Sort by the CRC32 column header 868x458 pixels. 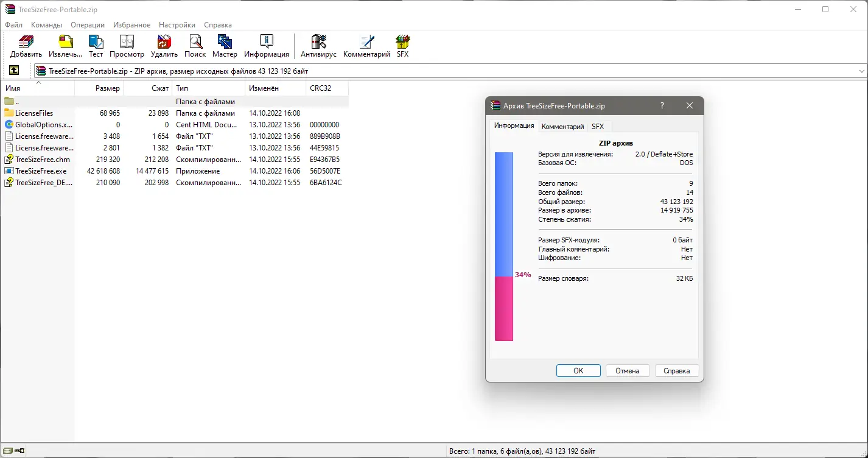(327, 88)
